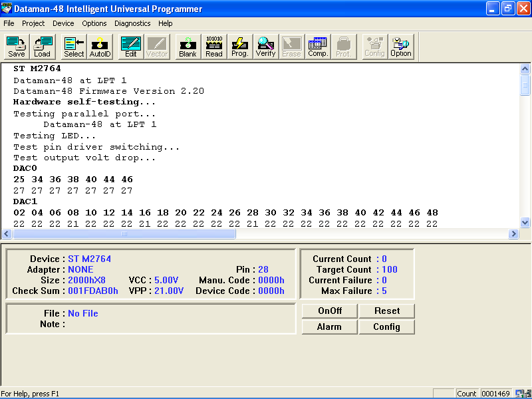This screenshot has width=532, height=399.
Task: Click the Max Failure value '5'
Action: pos(384,291)
